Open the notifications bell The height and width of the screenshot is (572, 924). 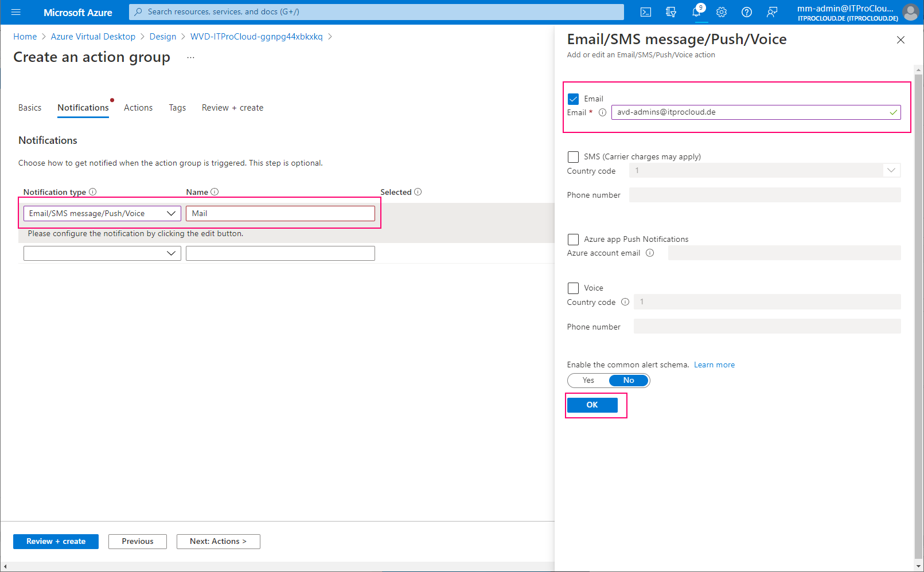[696, 12]
